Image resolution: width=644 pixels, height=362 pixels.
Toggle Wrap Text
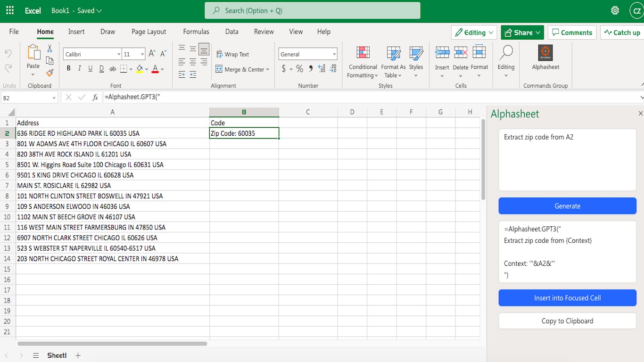(232, 54)
